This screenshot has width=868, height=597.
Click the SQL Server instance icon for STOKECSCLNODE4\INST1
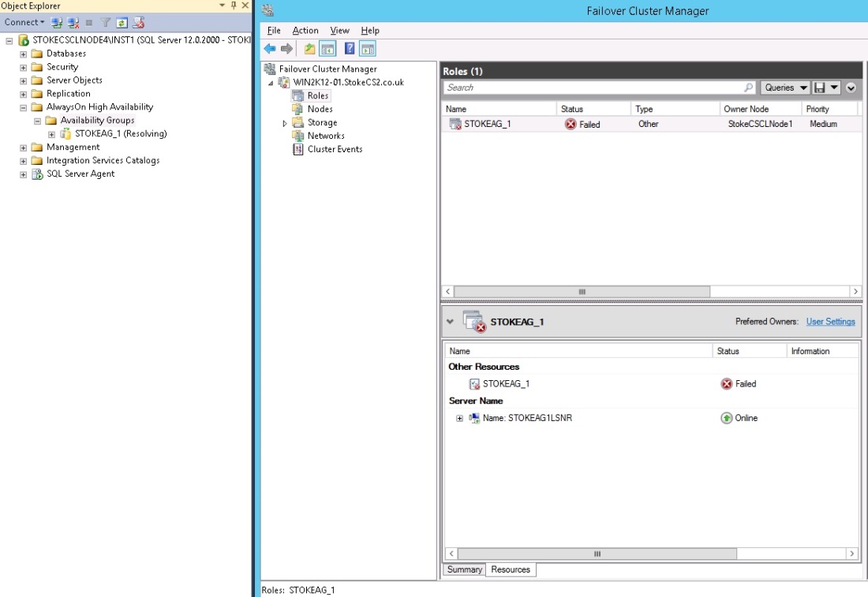click(23, 40)
